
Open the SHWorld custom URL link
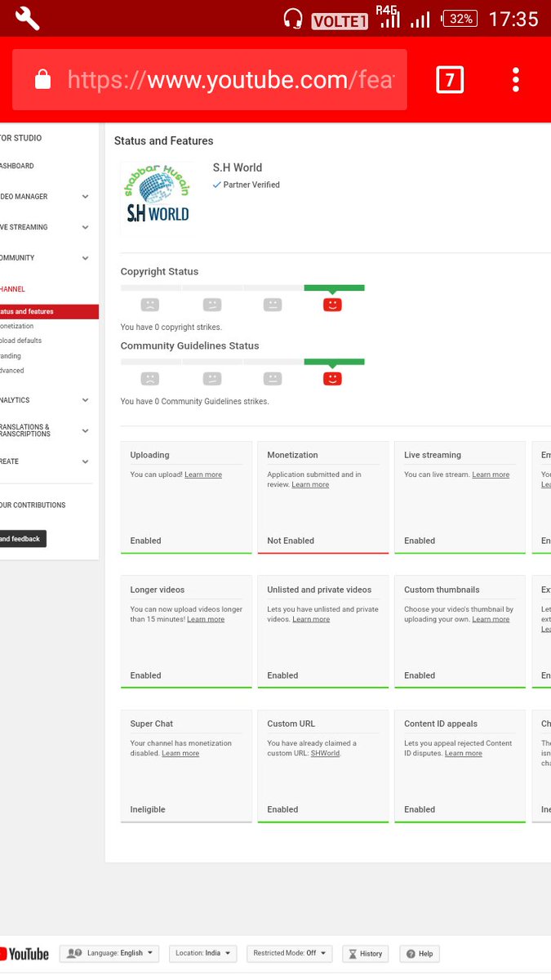coord(325,754)
